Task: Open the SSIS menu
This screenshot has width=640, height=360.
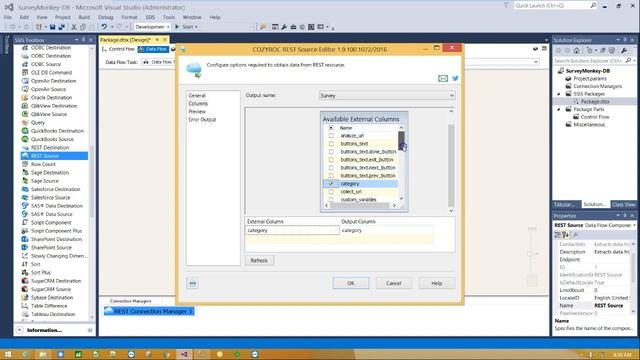Action: click(150, 17)
